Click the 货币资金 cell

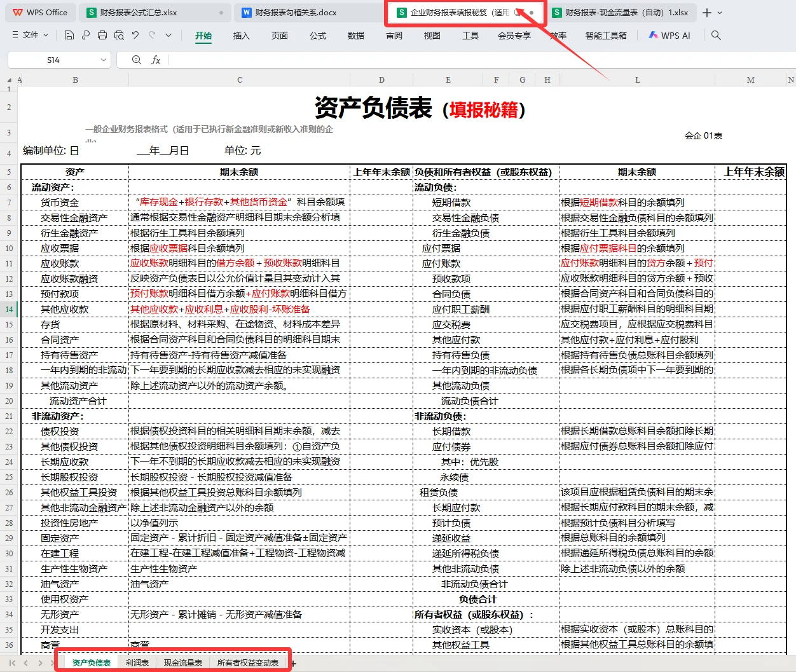[75, 202]
